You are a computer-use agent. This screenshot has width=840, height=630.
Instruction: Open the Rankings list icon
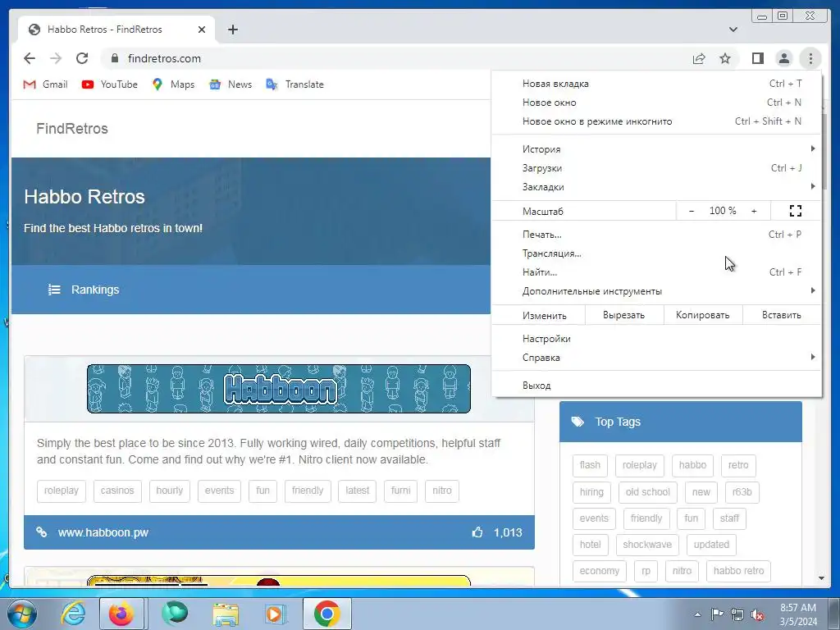(54, 290)
